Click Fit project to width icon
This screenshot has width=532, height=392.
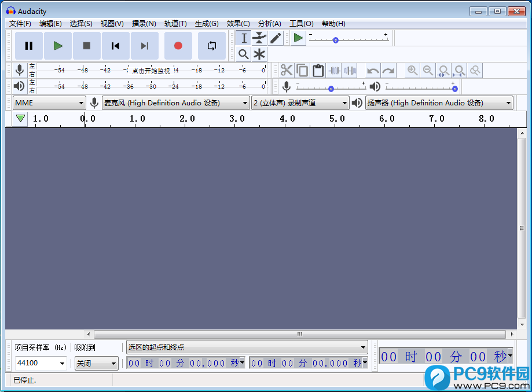pos(459,71)
